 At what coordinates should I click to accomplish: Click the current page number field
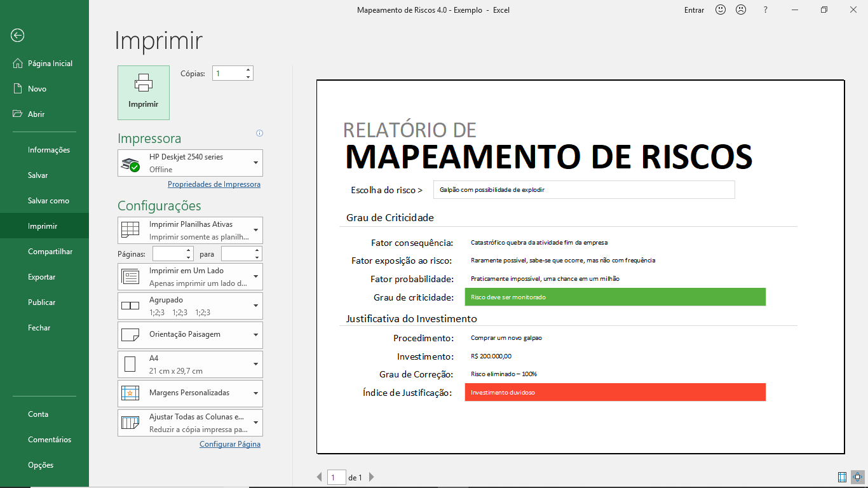(336, 477)
